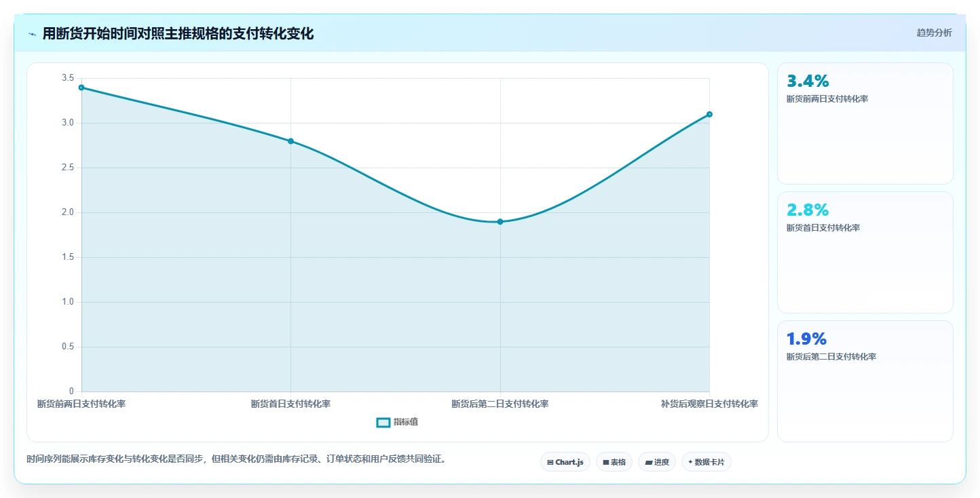Click the 断货前两日支付转化率 caption under 3.4%
980x498 pixels.
pos(827,99)
